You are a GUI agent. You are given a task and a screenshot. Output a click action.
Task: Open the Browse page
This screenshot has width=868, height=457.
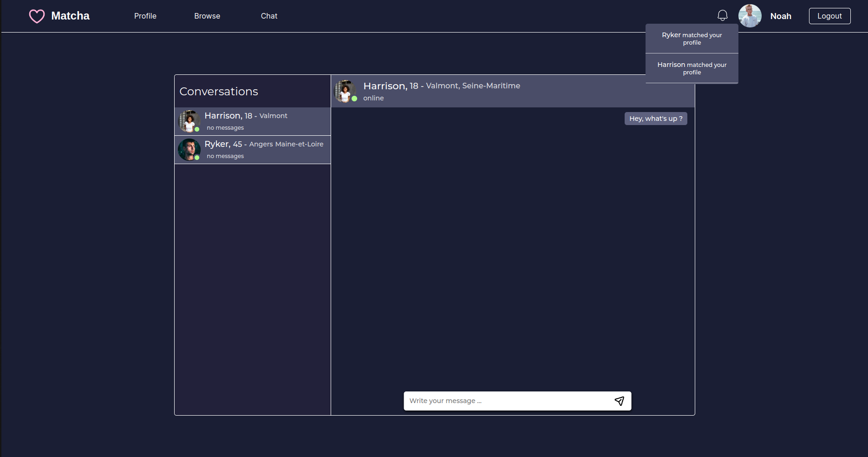click(207, 16)
